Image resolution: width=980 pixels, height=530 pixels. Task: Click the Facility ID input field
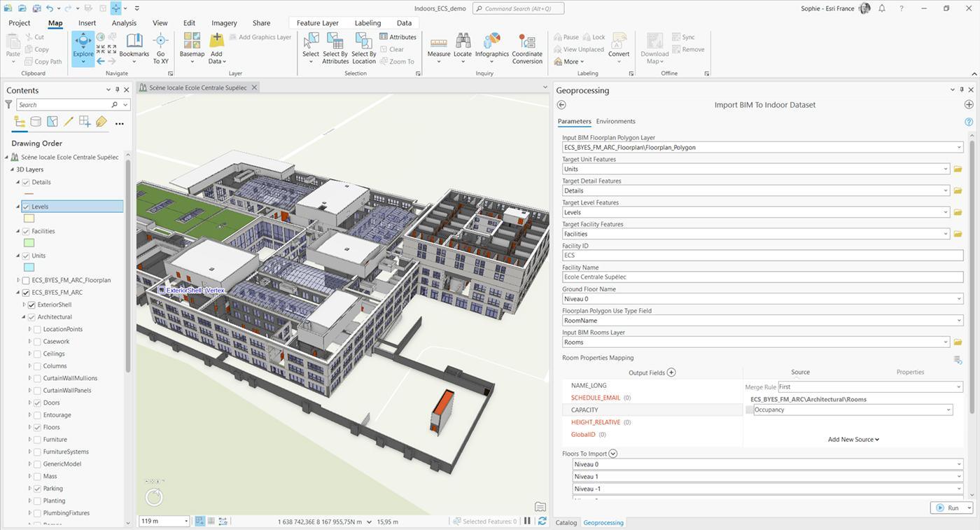point(762,256)
